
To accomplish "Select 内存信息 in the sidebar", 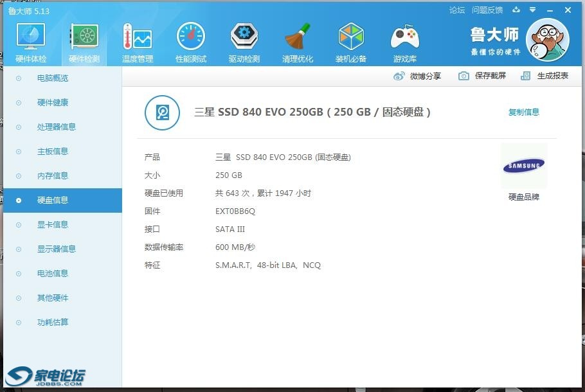I will pyautogui.click(x=63, y=176).
